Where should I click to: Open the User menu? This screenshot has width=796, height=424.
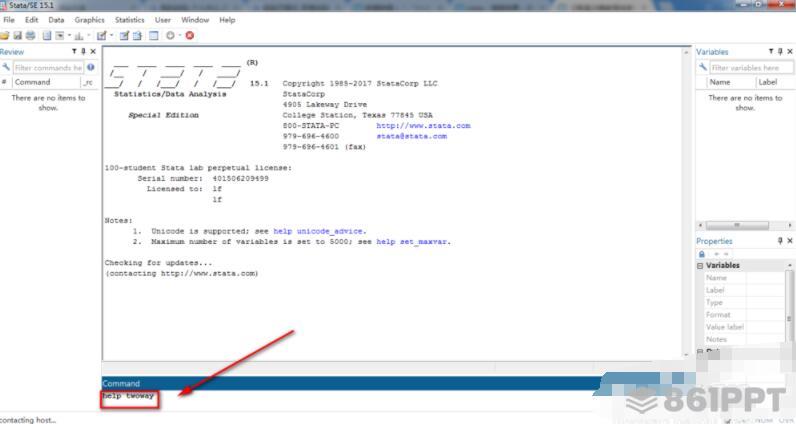[x=163, y=20]
